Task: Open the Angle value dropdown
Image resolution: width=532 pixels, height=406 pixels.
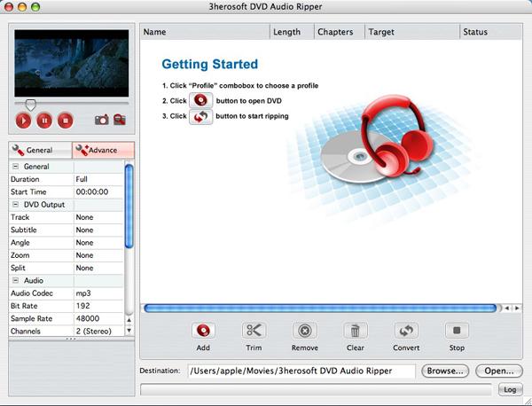Action: [x=98, y=243]
